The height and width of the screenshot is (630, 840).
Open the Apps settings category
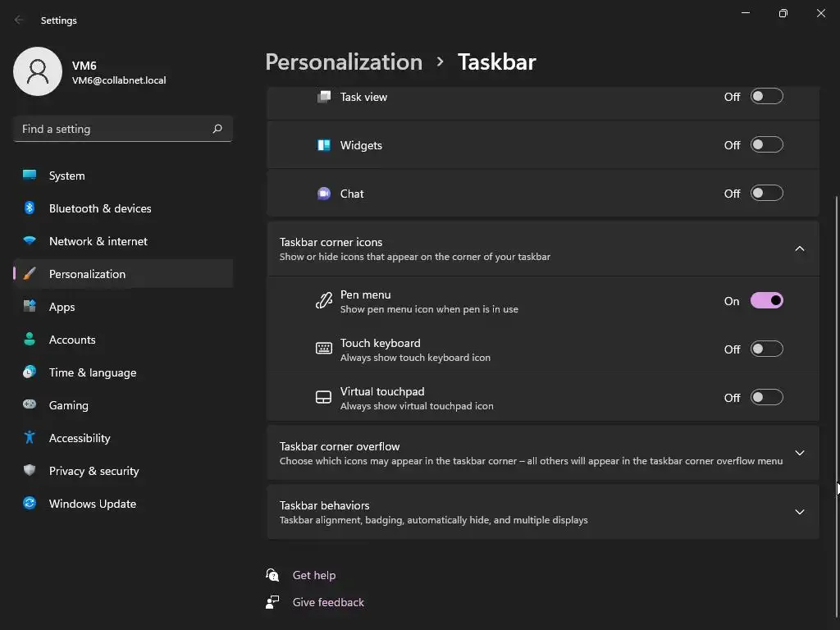(62, 307)
